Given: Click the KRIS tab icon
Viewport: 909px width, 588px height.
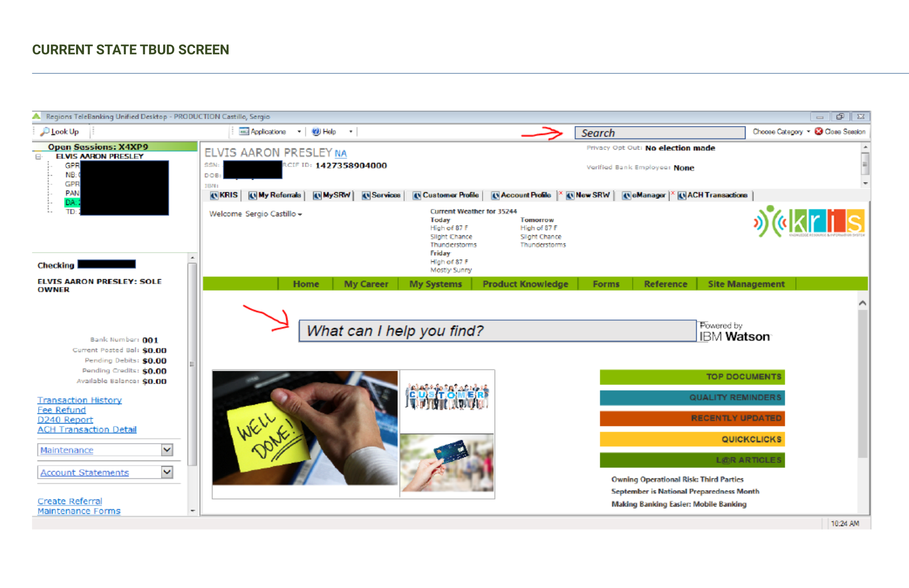Looking at the screenshot, I should click(x=214, y=196).
